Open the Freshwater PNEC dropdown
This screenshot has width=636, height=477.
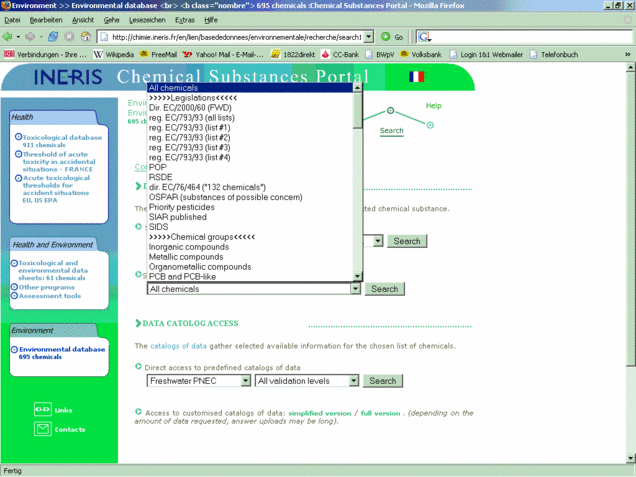245,380
